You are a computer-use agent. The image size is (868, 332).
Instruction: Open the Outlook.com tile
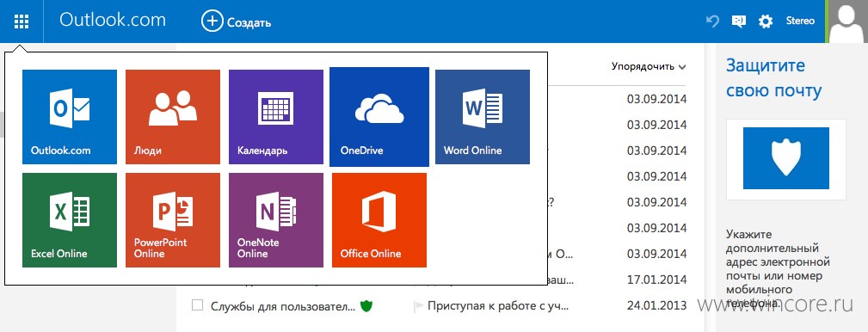70,117
